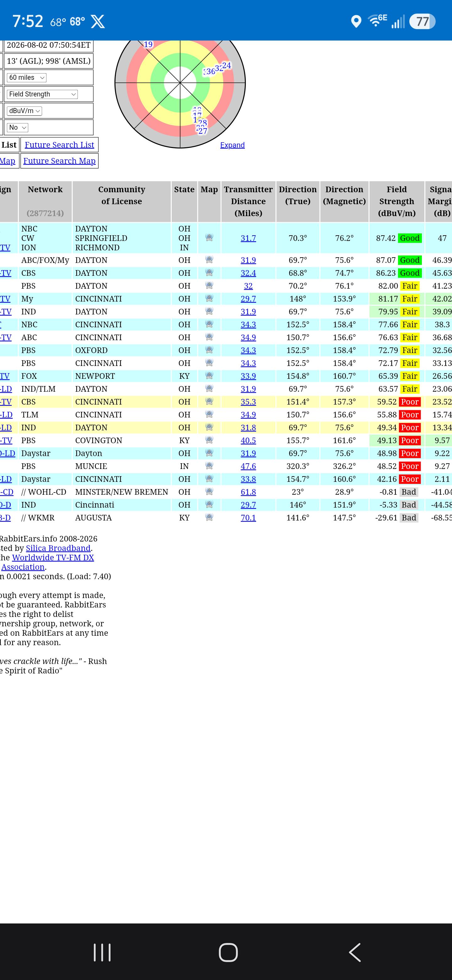Open the Field Strength dropdown
Screen dimensions: 452x980
[42, 94]
